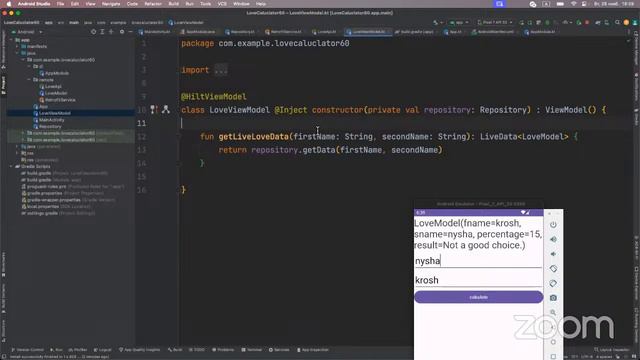Viewport: 640px width, 360px height.
Task: Click the search magnifier in top toolbar
Action: 617,22
